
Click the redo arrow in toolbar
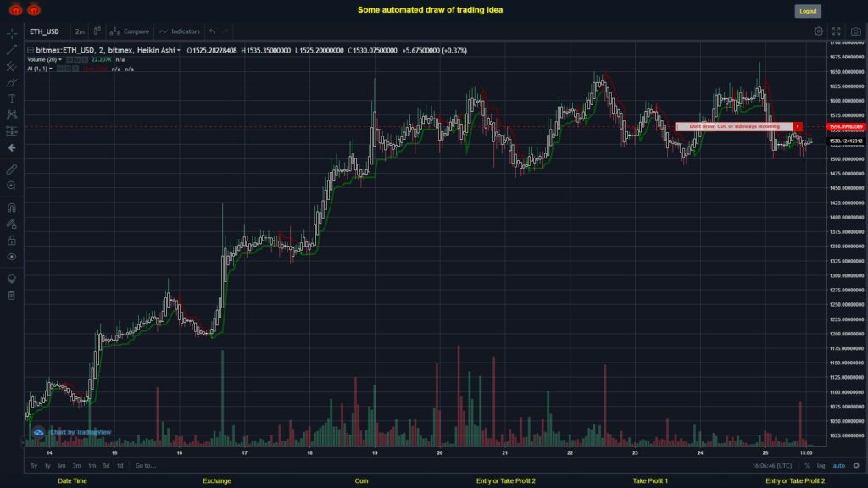225,31
